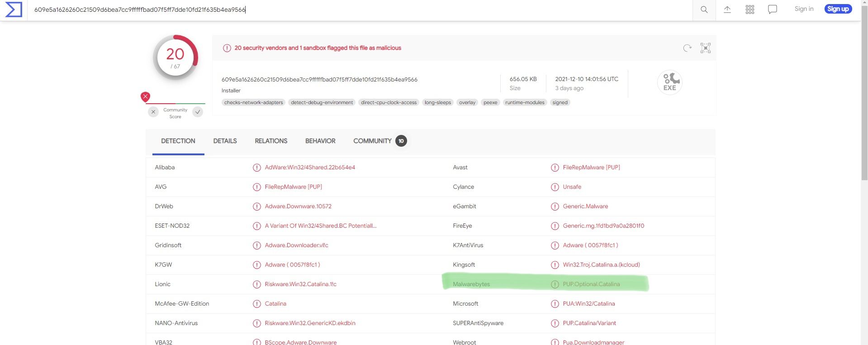The width and height of the screenshot is (868, 345).
Task: Click alert icon beside Avast detection
Action: 555,168
